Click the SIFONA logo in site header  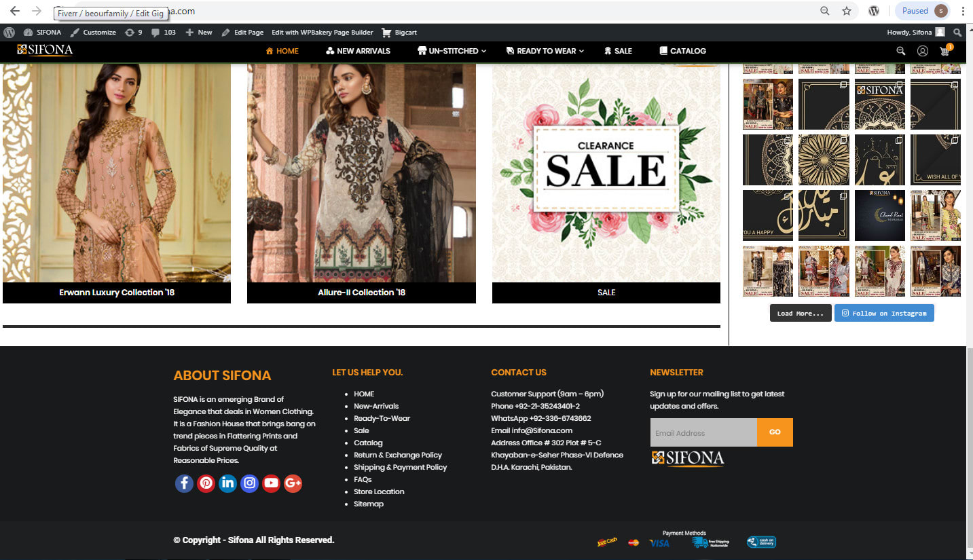click(45, 50)
